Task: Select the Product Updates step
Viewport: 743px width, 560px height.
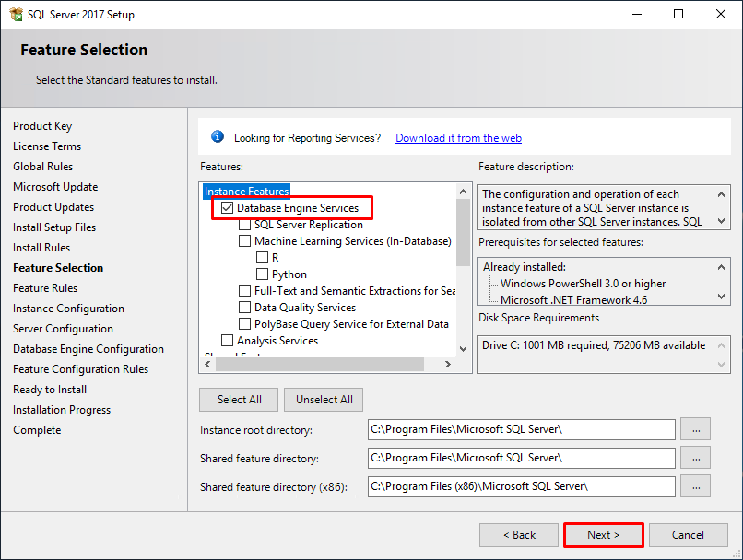Action: click(x=53, y=207)
